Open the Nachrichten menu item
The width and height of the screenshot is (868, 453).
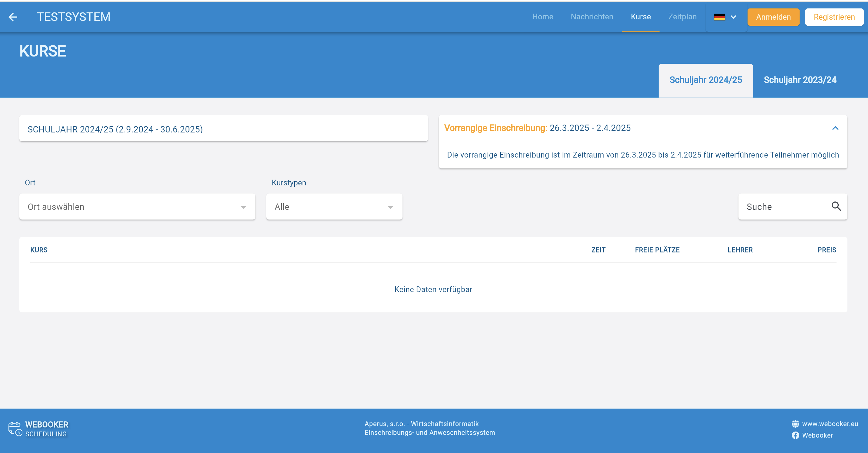(x=592, y=17)
